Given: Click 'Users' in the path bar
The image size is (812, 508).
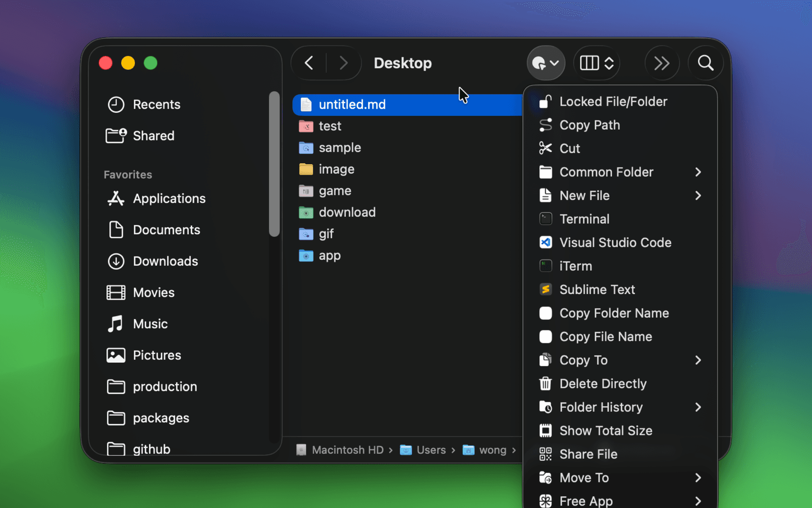Looking at the screenshot, I should pyautogui.click(x=431, y=450).
